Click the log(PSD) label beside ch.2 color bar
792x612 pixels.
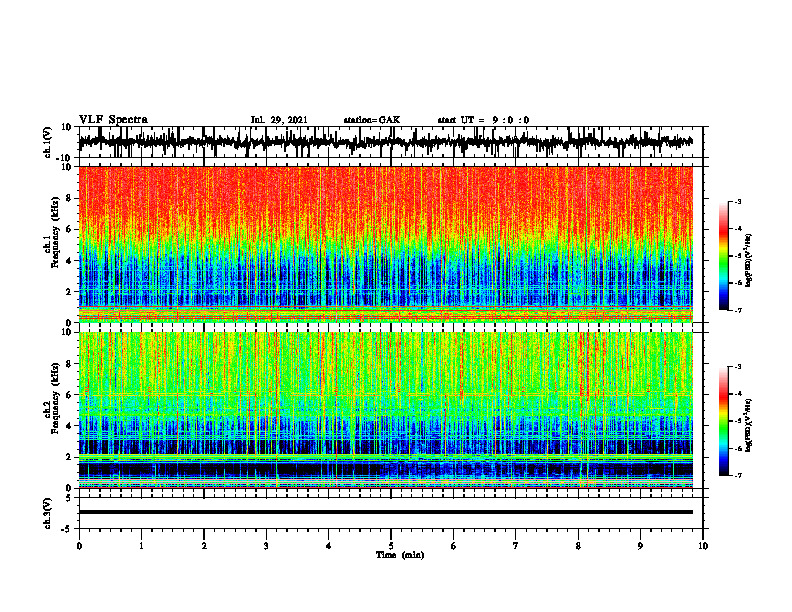tap(749, 425)
